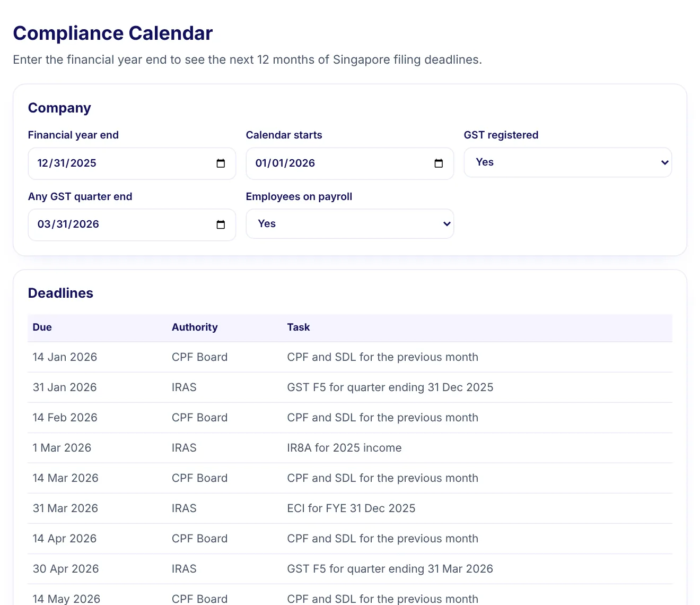
Task: Click the Calendar starts date field
Action: click(349, 163)
